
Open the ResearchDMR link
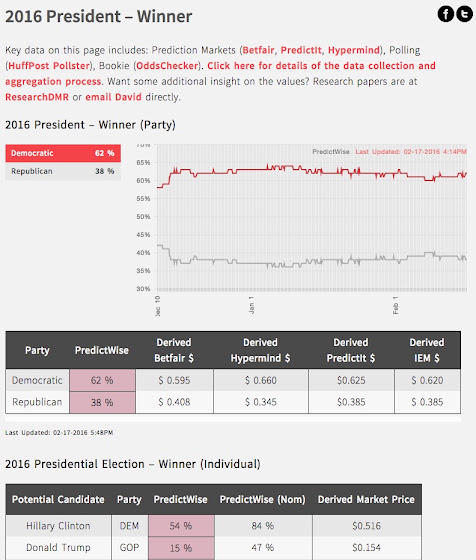37,97
